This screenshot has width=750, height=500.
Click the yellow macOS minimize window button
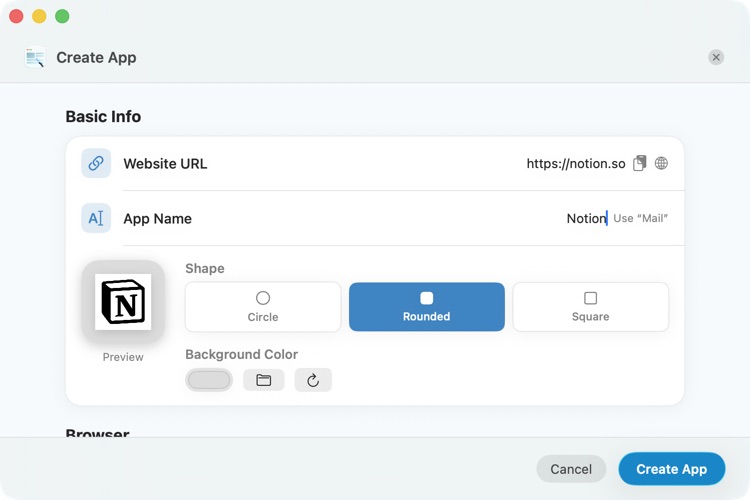pos(39,16)
